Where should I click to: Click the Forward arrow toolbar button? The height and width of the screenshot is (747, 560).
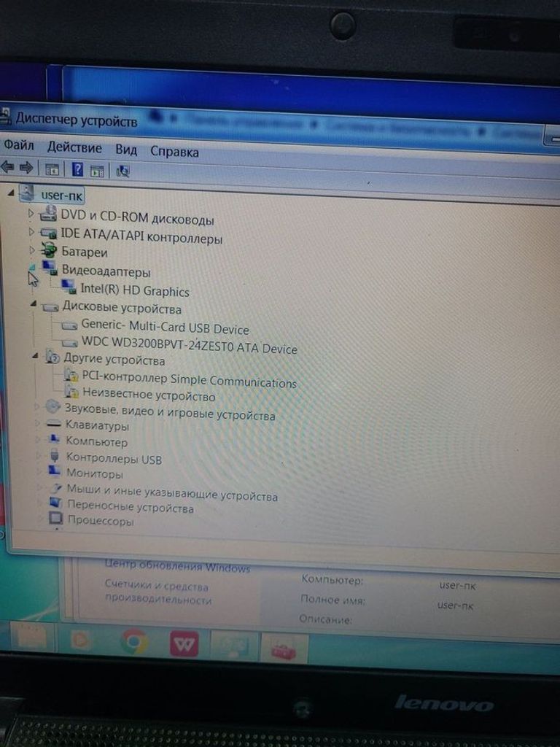click(26, 168)
